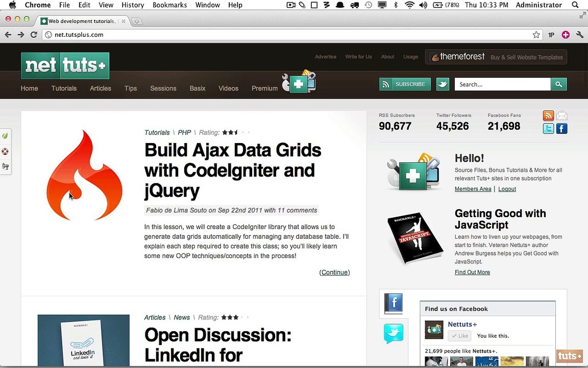Screen dimensions: 588x368
Task: Click the About link in header
Action: point(387,57)
